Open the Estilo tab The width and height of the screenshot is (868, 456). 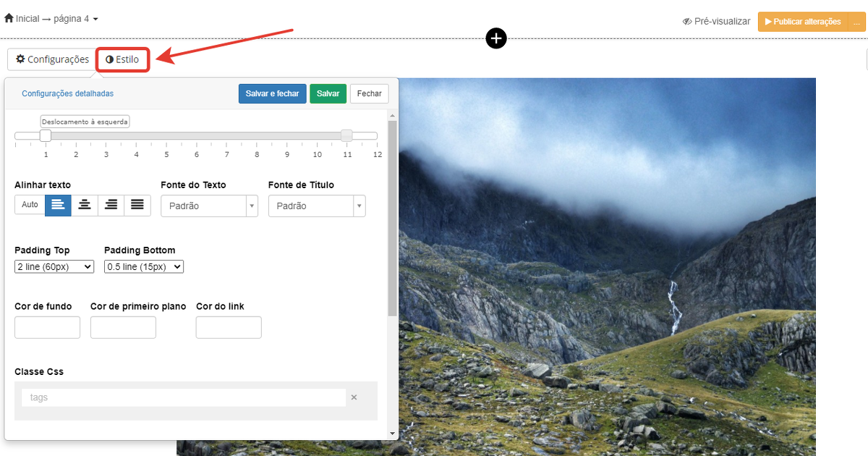click(x=122, y=59)
